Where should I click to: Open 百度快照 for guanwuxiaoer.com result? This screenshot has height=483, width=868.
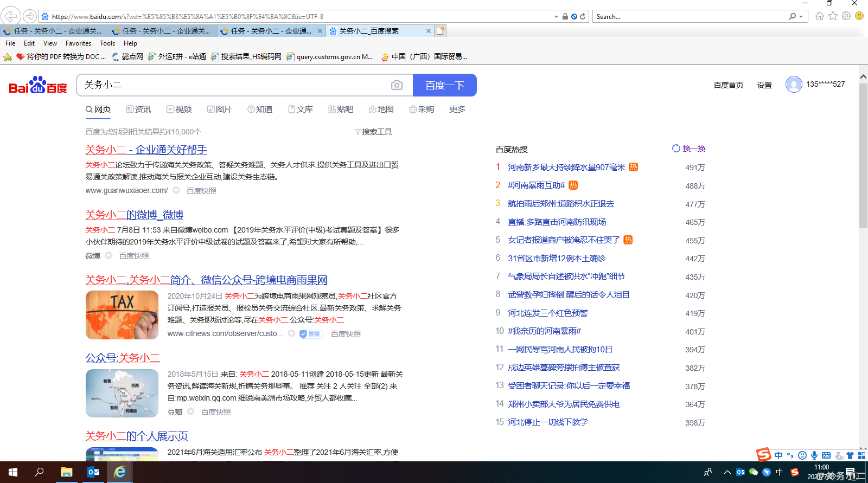click(201, 191)
